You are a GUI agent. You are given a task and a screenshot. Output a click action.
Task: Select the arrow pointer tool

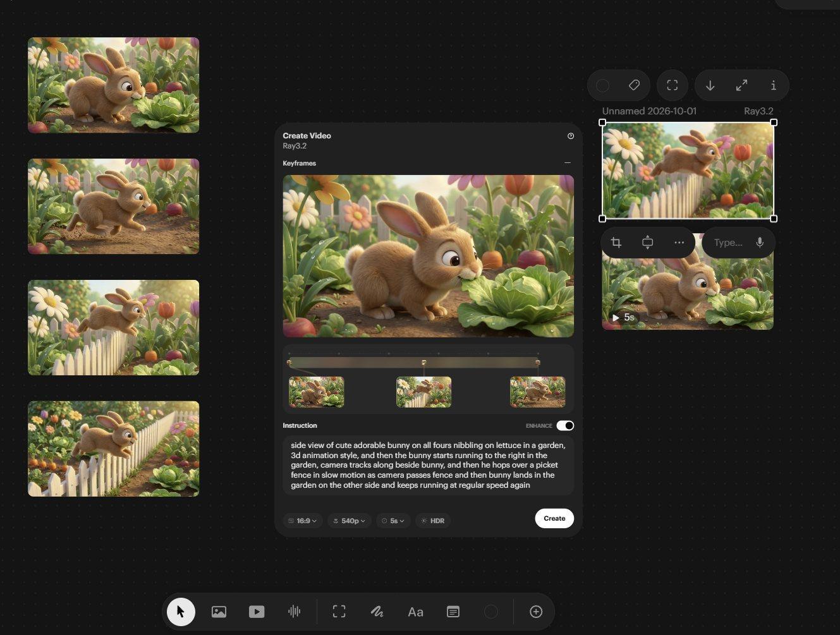(x=181, y=612)
